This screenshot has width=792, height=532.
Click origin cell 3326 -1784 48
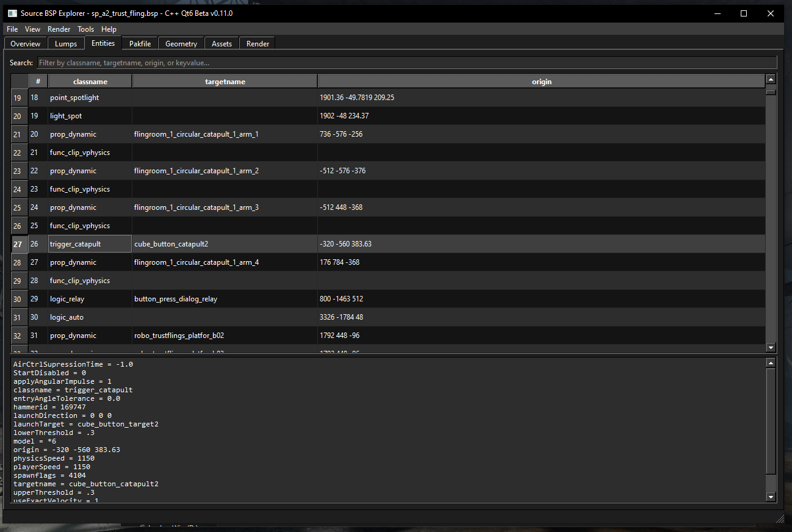pos(541,317)
